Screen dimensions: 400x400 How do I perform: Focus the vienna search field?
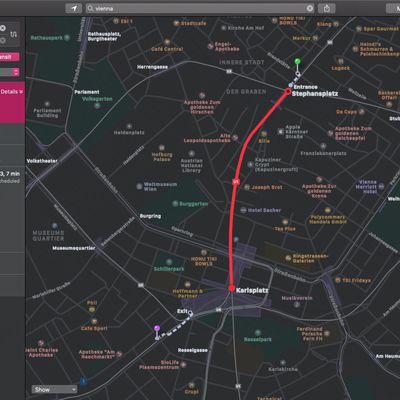tap(200, 8)
